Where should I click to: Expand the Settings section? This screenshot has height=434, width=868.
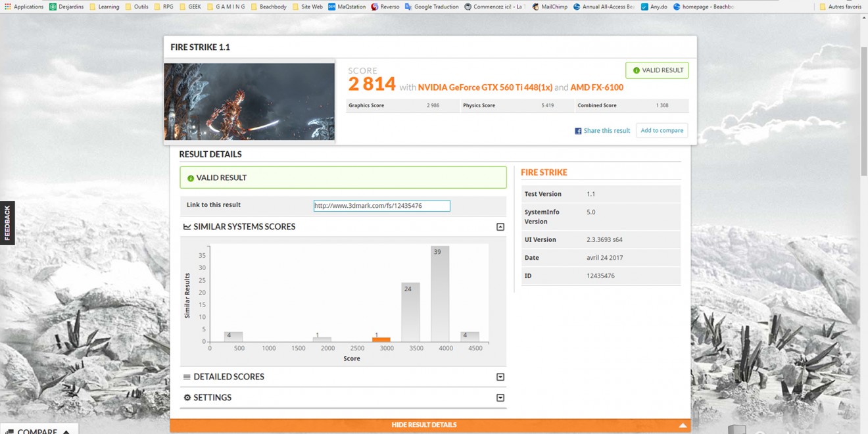click(x=500, y=398)
